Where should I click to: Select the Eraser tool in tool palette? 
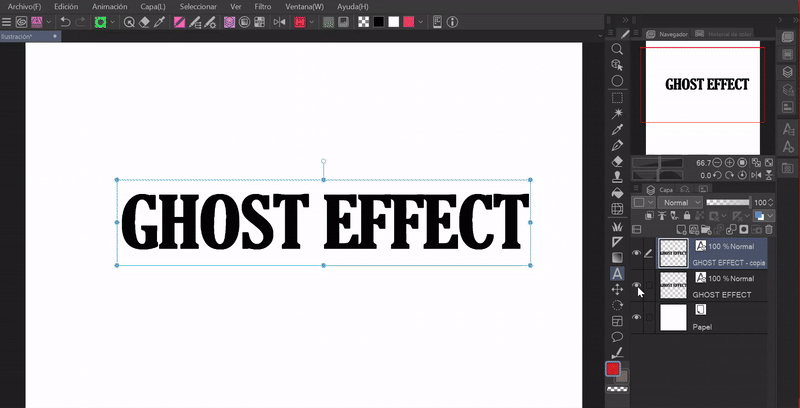[617, 161]
